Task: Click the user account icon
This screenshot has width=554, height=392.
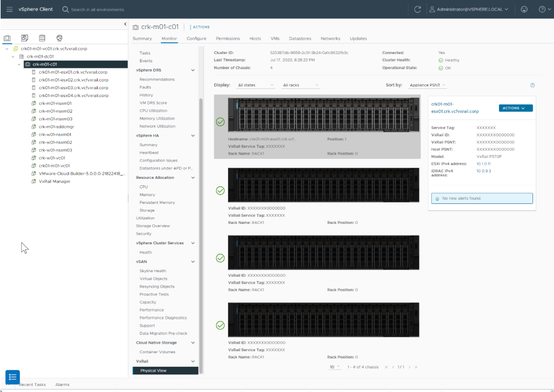Action: [432, 9]
